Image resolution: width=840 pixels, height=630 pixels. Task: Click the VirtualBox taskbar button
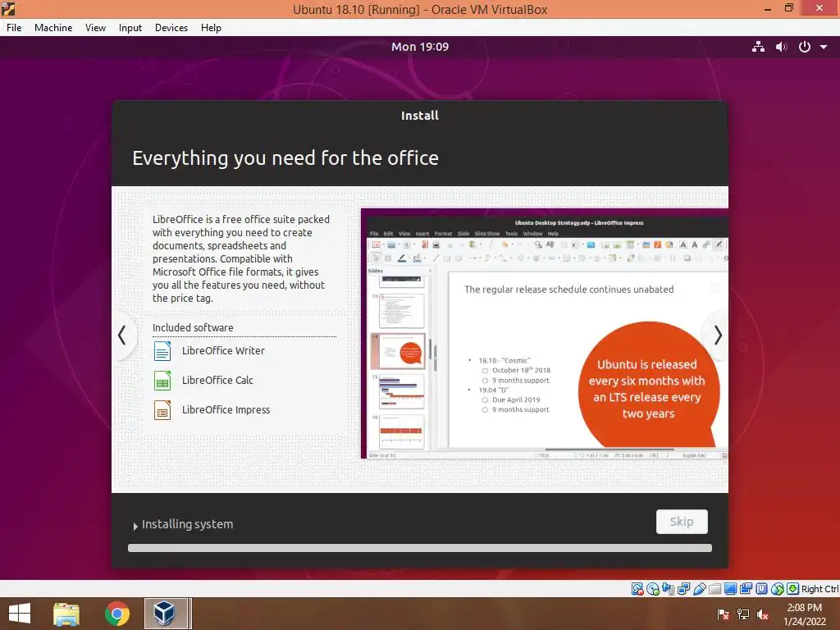coord(167,614)
